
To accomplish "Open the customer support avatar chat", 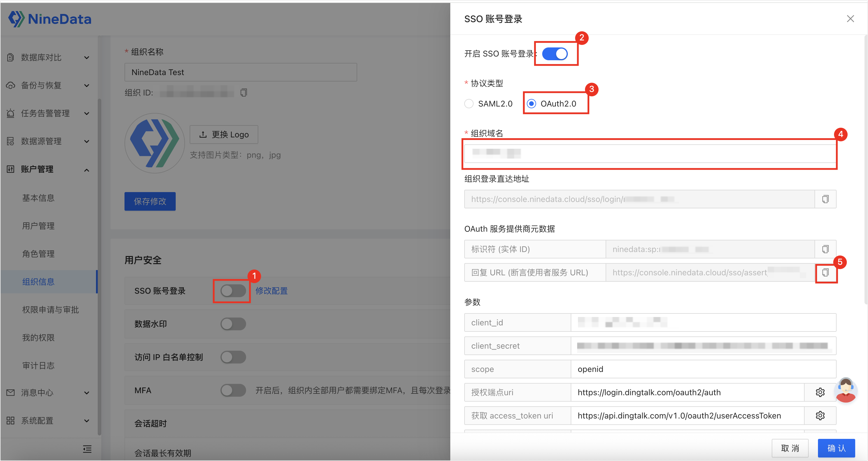I will coord(845,390).
